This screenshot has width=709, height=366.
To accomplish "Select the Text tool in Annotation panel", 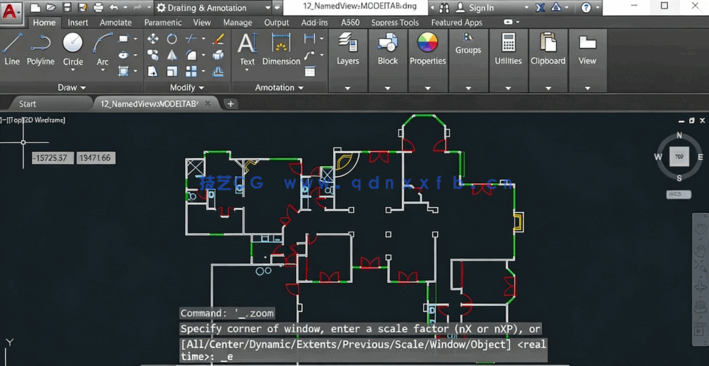I will tap(247, 49).
